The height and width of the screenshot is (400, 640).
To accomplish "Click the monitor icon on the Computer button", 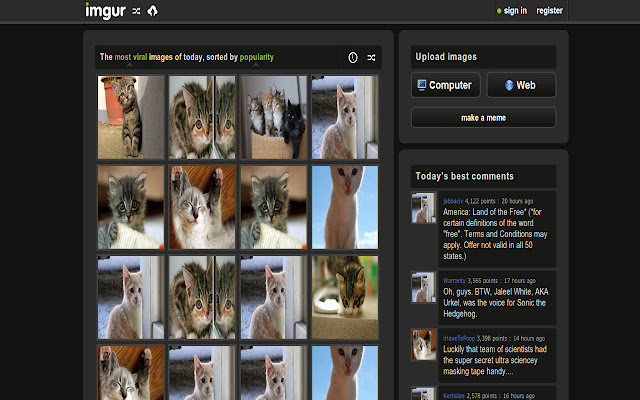I will click(422, 85).
